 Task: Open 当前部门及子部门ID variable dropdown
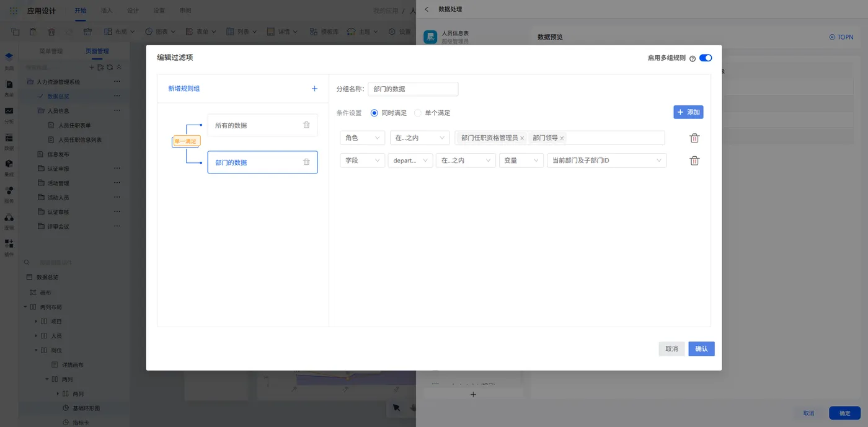607,161
